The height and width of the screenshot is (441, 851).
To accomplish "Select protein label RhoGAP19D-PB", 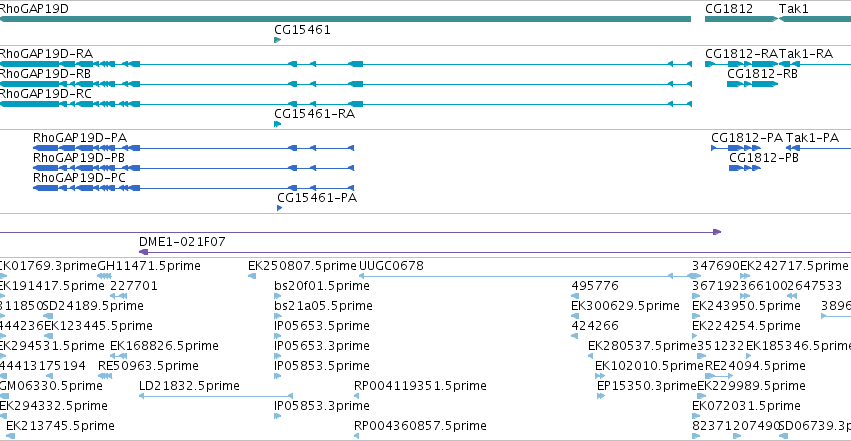I will pos(79,157).
